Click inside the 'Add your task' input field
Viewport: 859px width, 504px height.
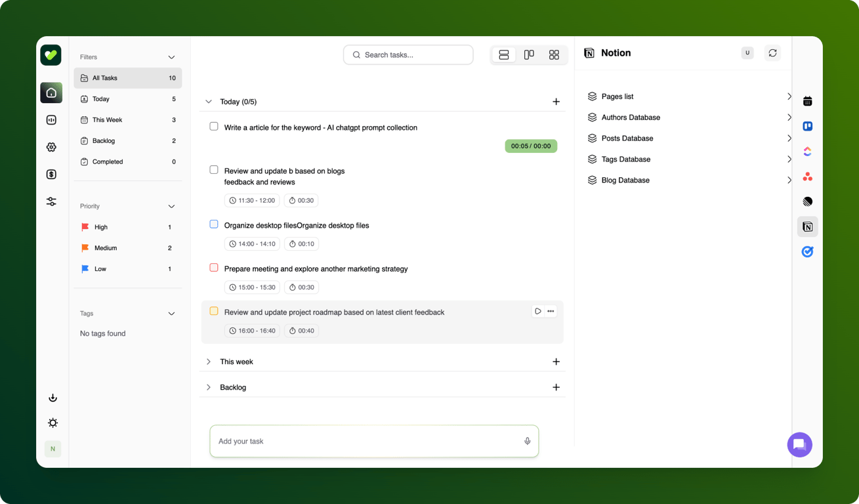click(x=367, y=441)
